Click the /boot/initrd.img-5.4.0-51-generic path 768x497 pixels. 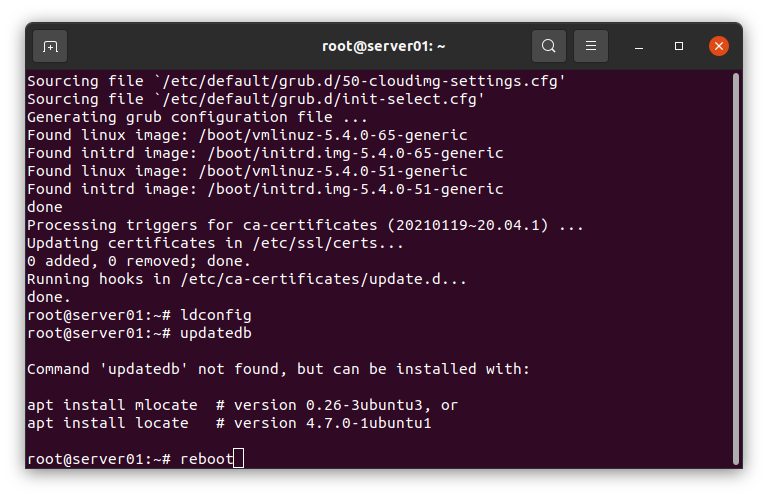(x=356, y=189)
